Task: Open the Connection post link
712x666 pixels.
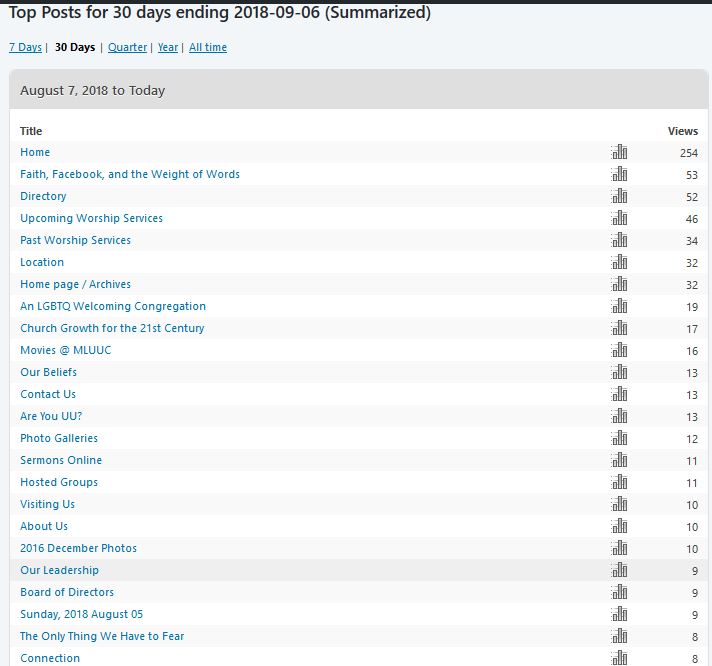Action: tap(50, 658)
